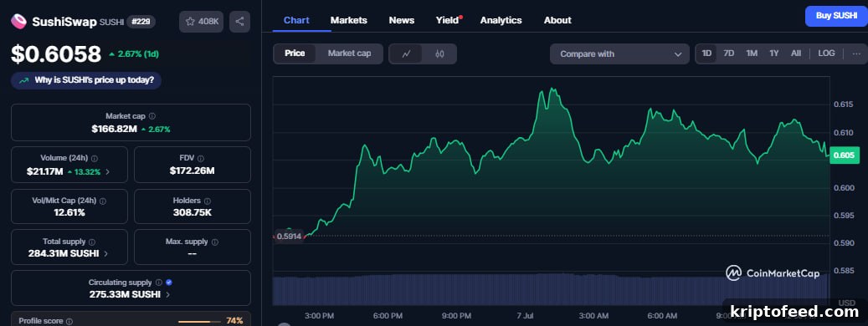Click the 74% profile score value
This screenshot has height=326, width=868.
tap(234, 320)
